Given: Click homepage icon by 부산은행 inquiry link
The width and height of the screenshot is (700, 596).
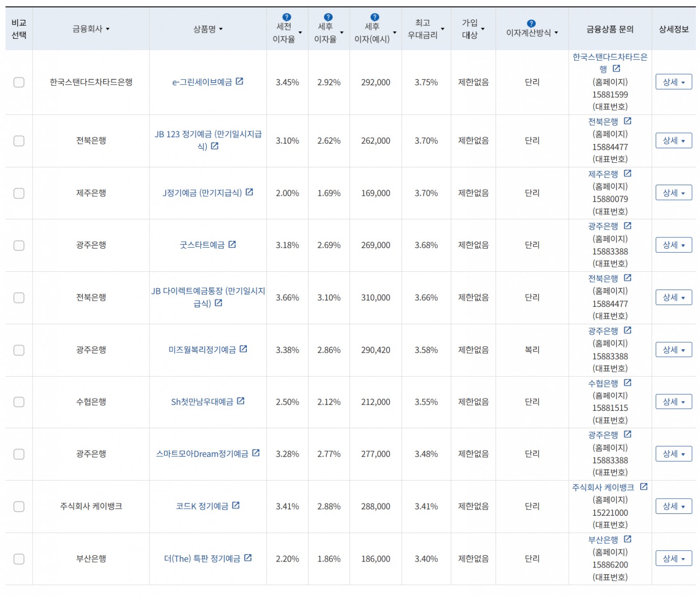Looking at the screenshot, I should [x=628, y=539].
